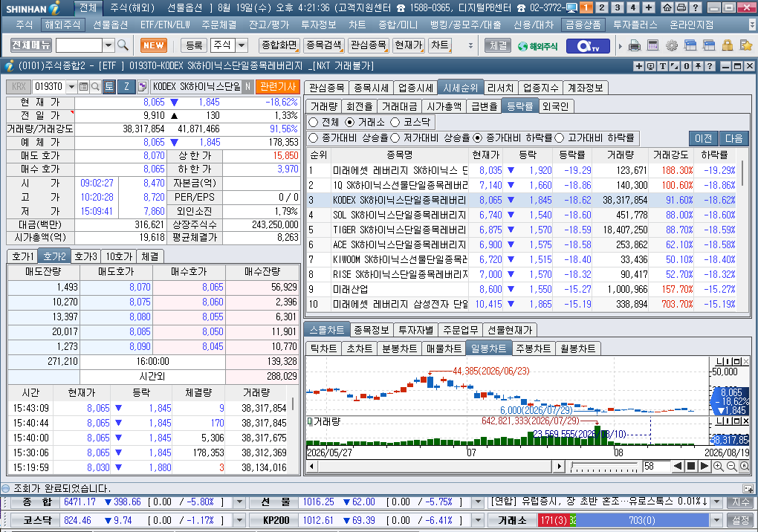Click the 설정 button in the bottom status bar
Image resolution: width=758 pixels, height=532 pixels.
pos(739,520)
